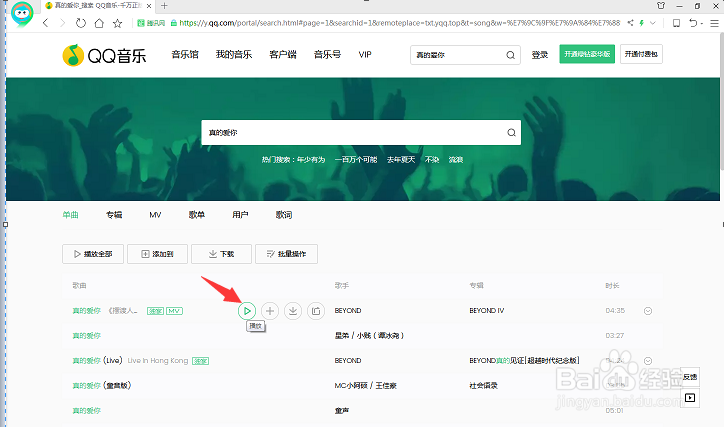Click hot search 去年夏天

click(x=401, y=160)
